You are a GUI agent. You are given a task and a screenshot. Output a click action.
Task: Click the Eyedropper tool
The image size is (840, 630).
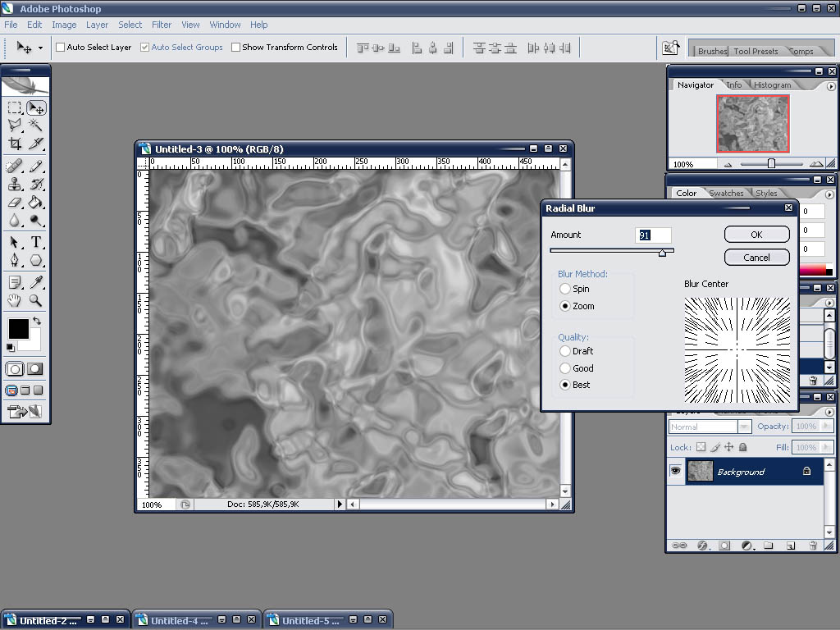tap(36, 282)
